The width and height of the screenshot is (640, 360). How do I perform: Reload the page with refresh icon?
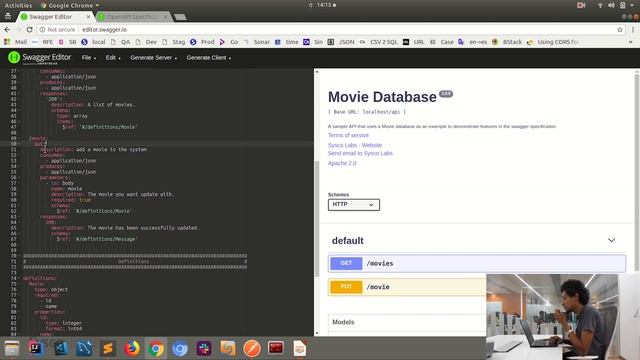pyautogui.click(x=29, y=29)
